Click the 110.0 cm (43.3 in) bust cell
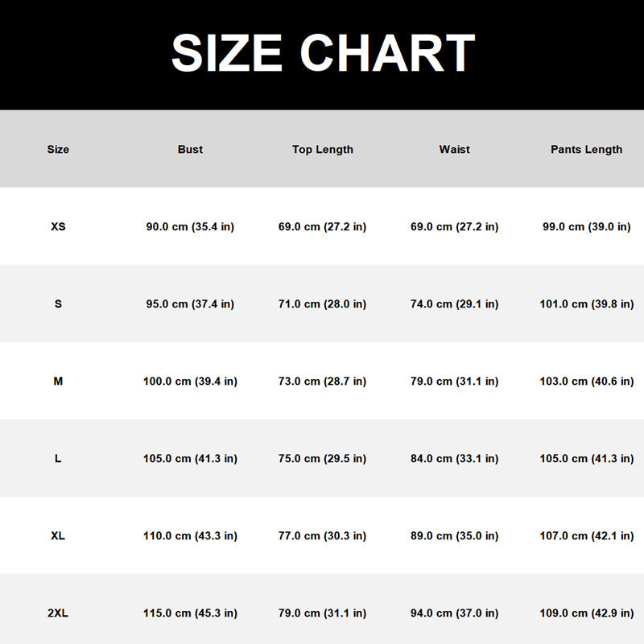 pyautogui.click(x=190, y=535)
